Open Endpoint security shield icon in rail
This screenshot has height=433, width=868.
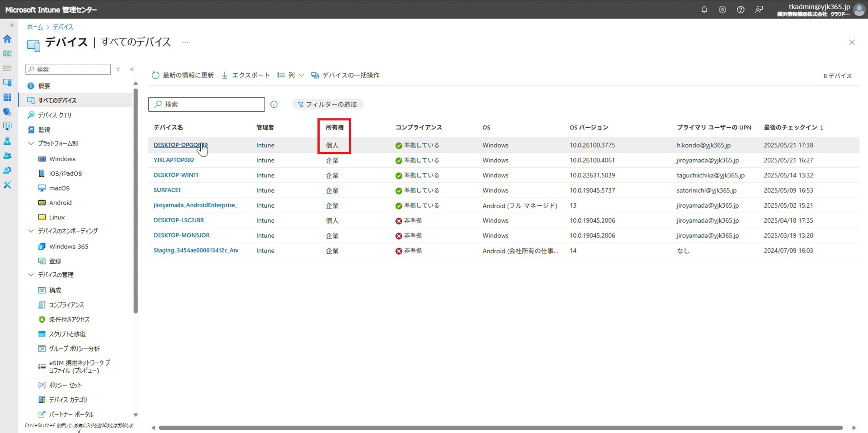coord(7,112)
